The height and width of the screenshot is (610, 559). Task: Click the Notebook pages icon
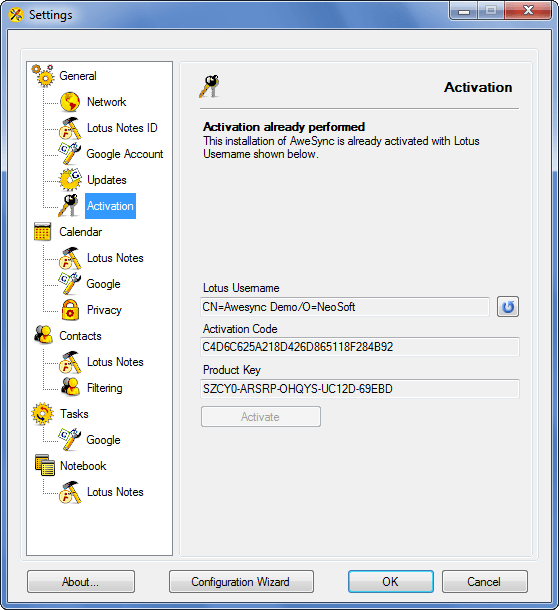coord(45,465)
